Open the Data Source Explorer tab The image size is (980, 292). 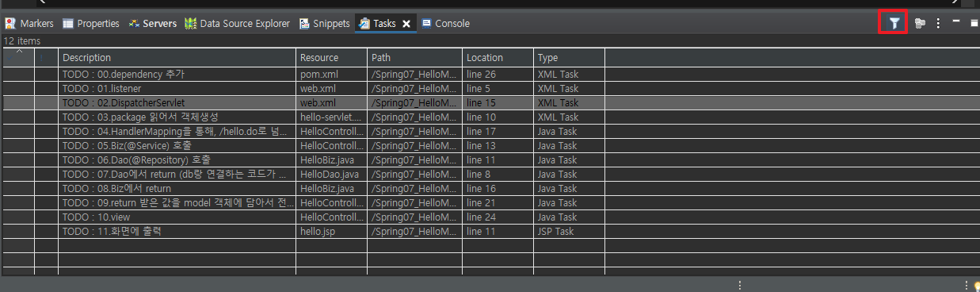[238, 24]
